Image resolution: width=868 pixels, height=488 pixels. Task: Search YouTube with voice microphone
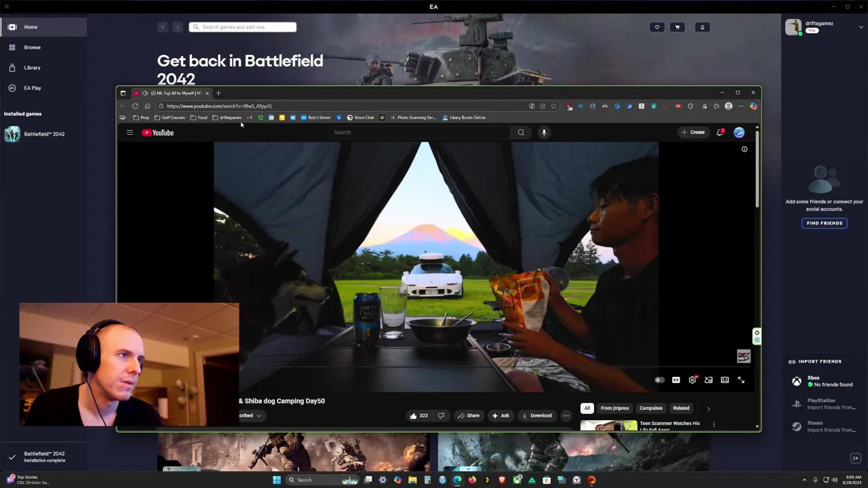(x=544, y=132)
